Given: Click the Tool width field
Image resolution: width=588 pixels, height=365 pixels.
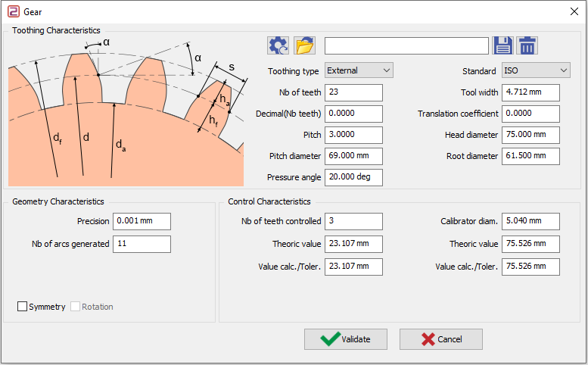Looking at the screenshot, I should tap(530, 92).
